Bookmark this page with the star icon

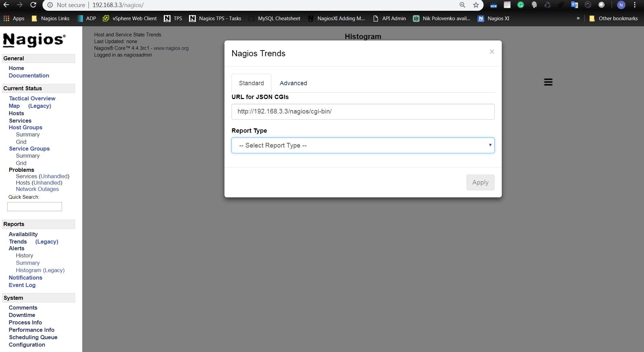pyautogui.click(x=476, y=5)
